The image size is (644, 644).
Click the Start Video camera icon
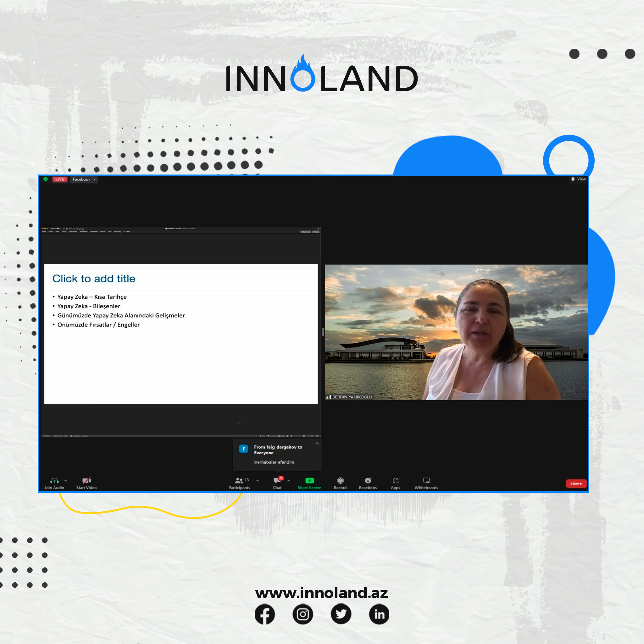click(86, 480)
